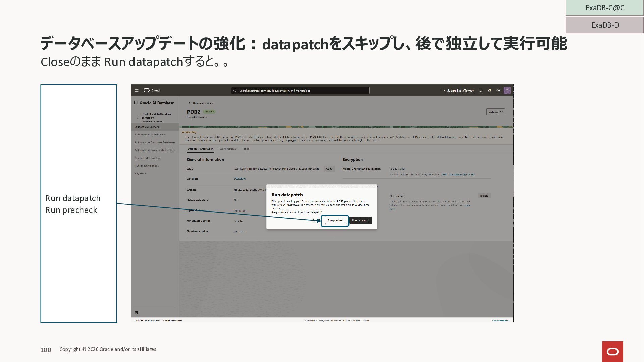The height and width of the screenshot is (362, 644).
Task: Click the help question mark icon
Action: [x=498, y=90]
